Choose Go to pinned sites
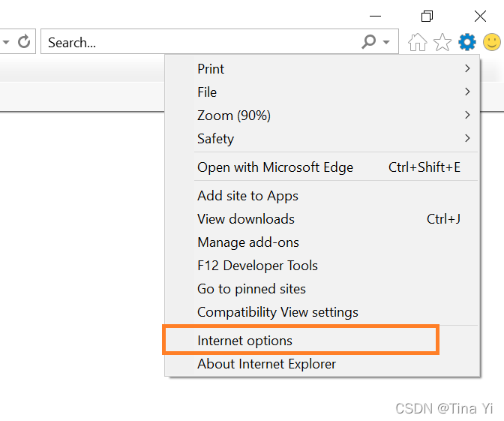 [322, 289]
